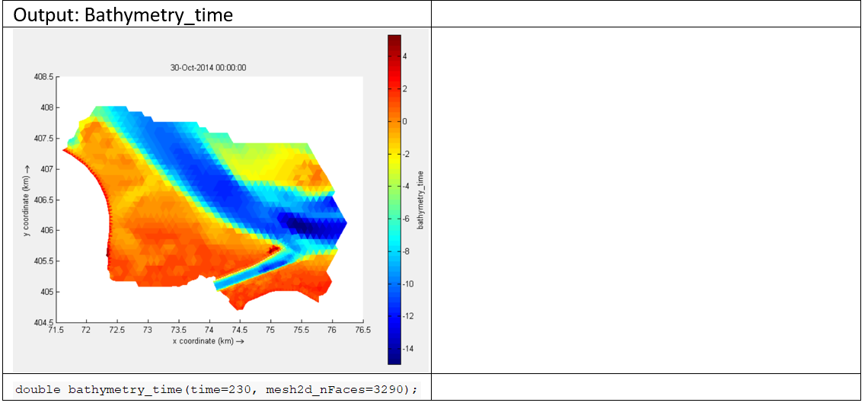This screenshot has width=868, height=406.
Task: Click the 74 tick on the x axis
Action: pos(209,331)
